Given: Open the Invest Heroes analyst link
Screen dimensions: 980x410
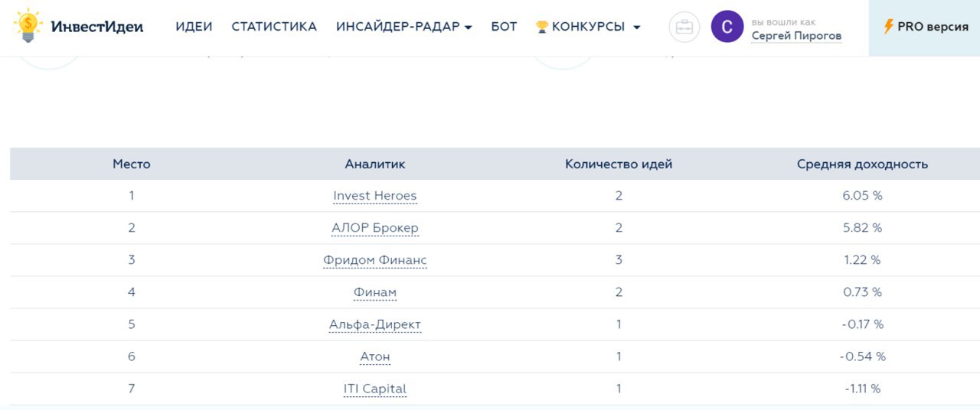Looking at the screenshot, I should pos(375,196).
